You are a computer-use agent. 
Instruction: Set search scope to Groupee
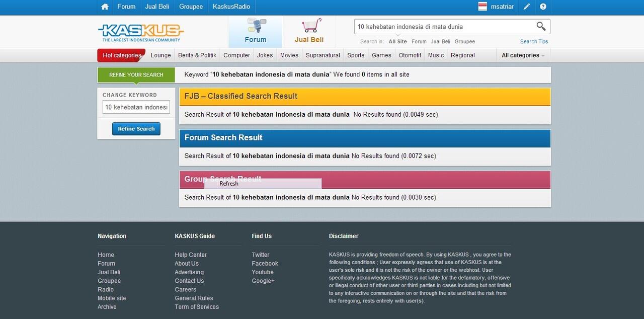pos(465,42)
